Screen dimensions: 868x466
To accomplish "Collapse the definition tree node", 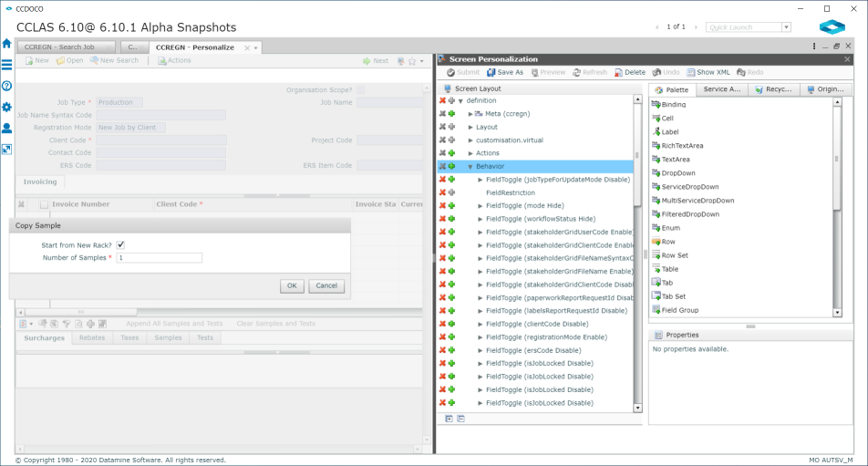I will [460, 100].
